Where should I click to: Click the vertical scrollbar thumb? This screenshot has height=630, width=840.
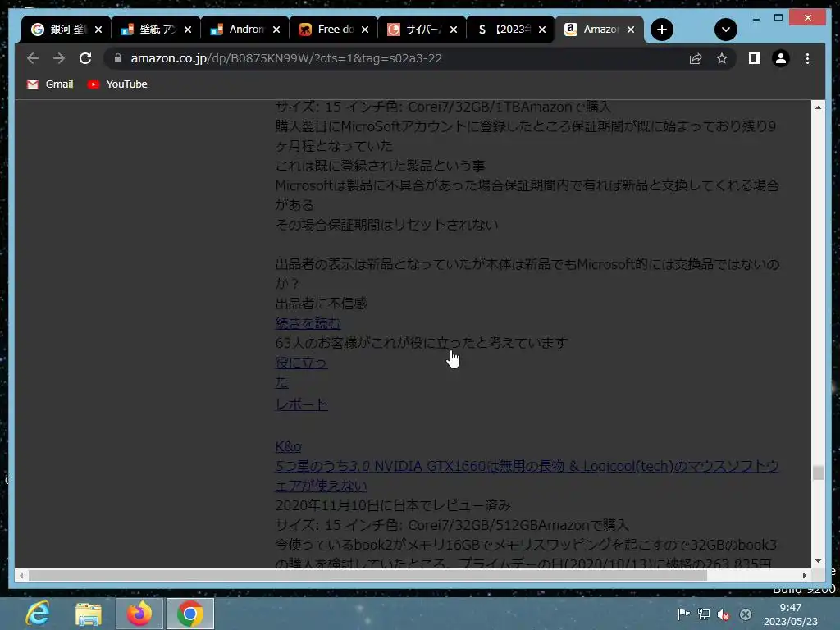[x=818, y=472]
